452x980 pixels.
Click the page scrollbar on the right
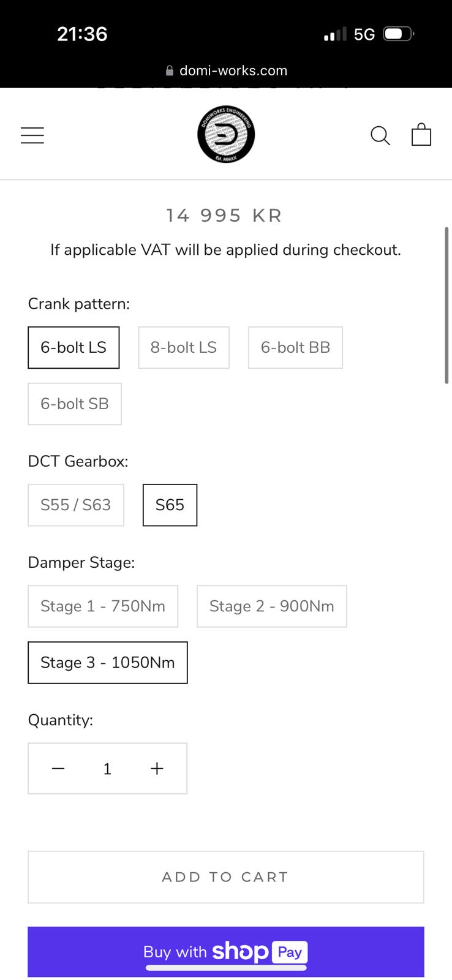coord(446,305)
